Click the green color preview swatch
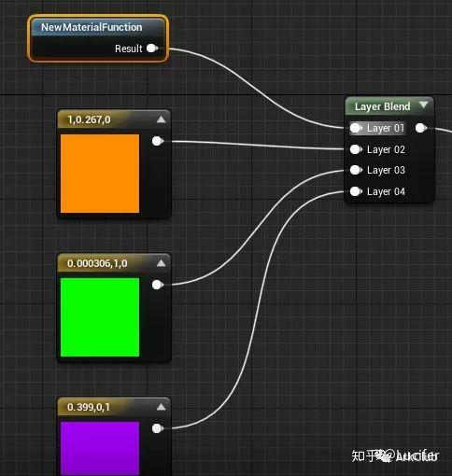Image resolution: width=452 pixels, height=476 pixels. coord(100,317)
